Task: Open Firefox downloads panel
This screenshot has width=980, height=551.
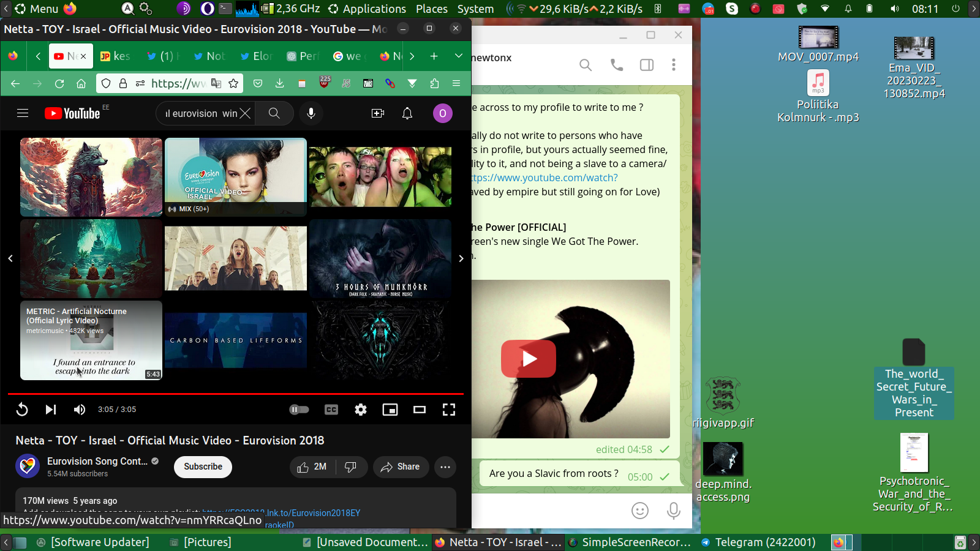Action: tap(280, 83)
